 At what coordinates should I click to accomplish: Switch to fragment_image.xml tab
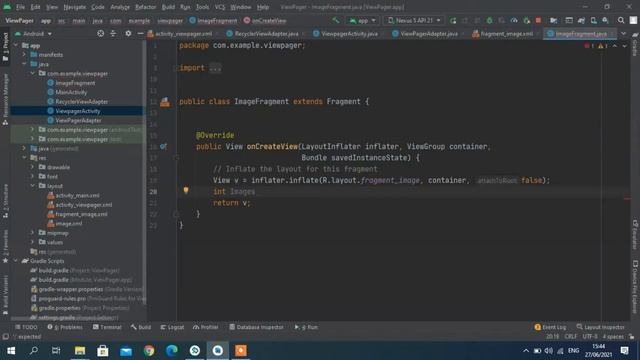[x=503, y=33]
